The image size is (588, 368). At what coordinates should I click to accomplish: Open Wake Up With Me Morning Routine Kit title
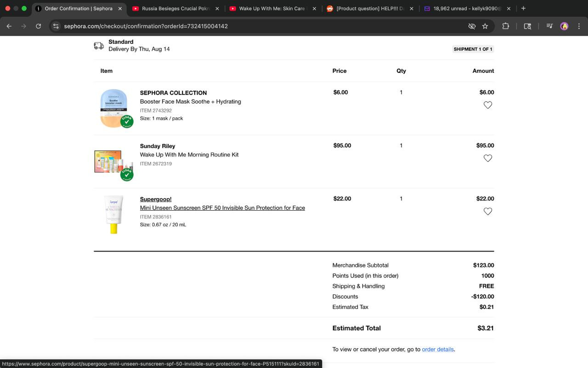point(189,155)
